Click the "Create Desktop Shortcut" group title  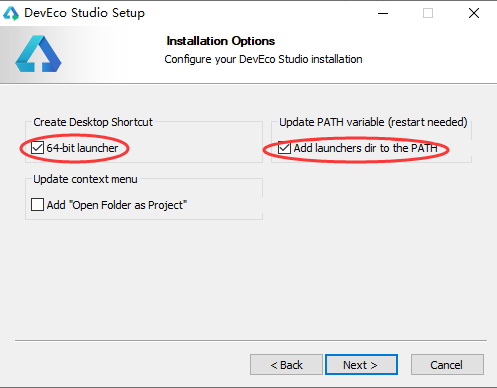[93, 122]
